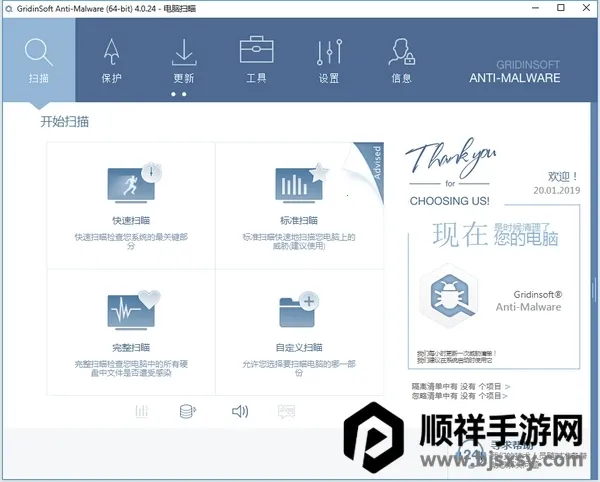Click the bar chart statistics icon
The width and height of the screenshot is (600, 482).
pos(142,411)
